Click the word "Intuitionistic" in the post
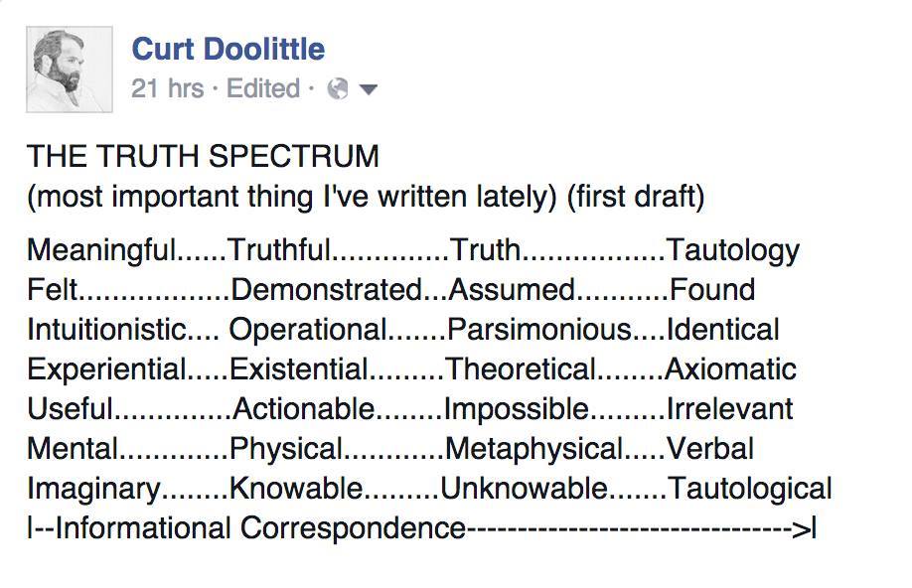 point(106,330)
